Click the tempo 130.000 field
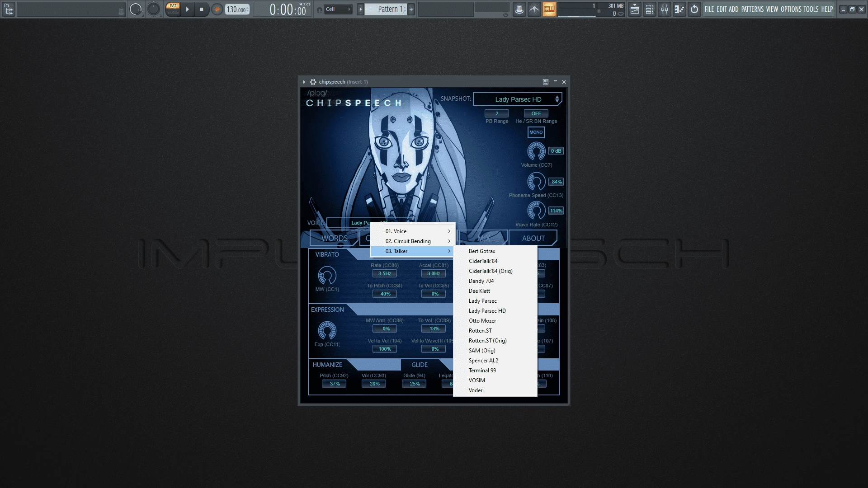The width and height of the screenshot is (868, 488). (237, 9)
